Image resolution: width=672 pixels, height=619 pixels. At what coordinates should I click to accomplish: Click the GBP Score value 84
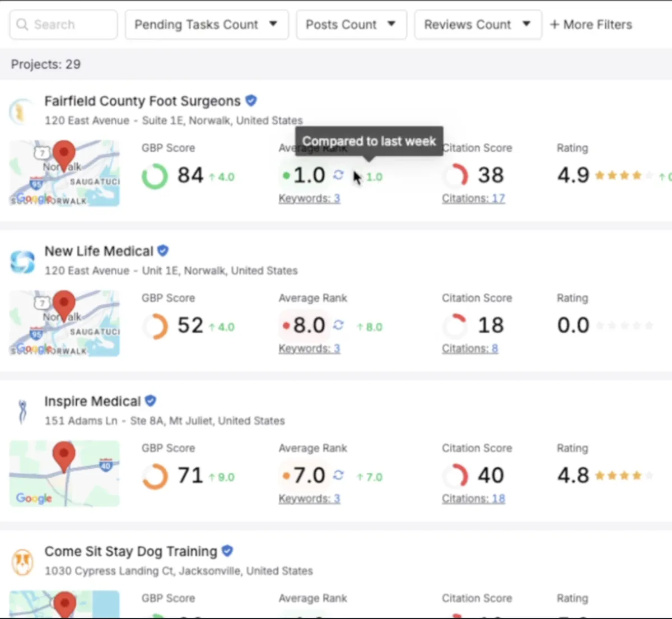pos(190,175)
